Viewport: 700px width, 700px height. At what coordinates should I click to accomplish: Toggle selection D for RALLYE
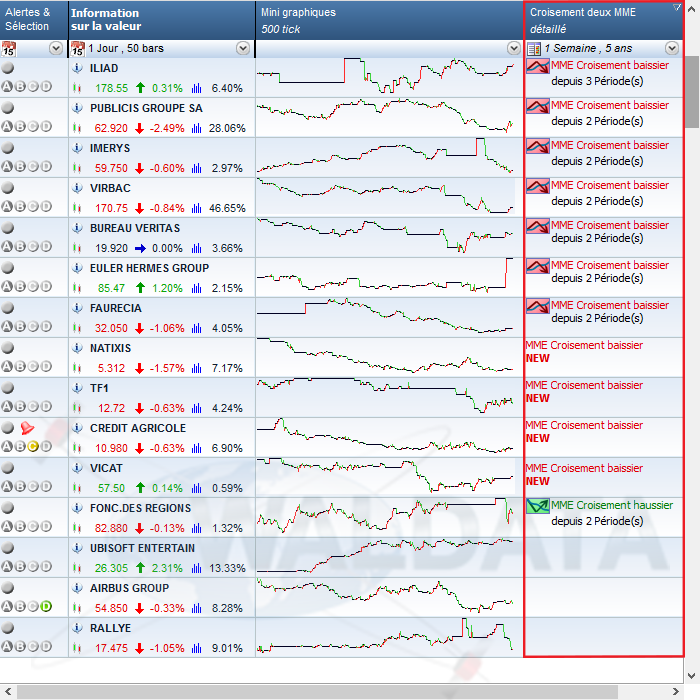click(x=46, y=646)
